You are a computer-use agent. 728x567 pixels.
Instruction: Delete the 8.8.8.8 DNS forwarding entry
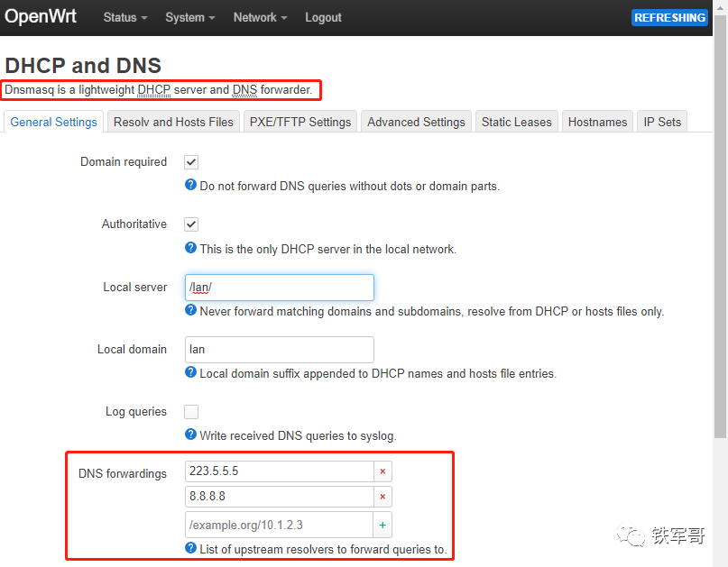(382, 498)
